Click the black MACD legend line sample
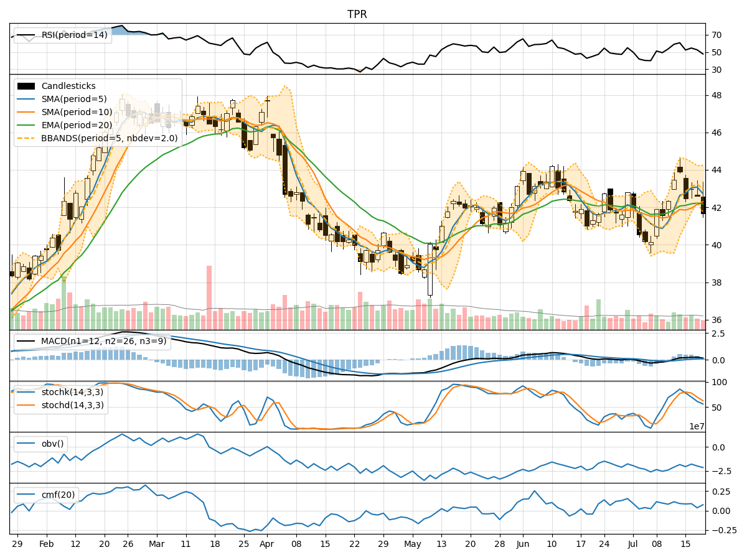Viewport: 747px width, 560px height. tap(26, 342)
